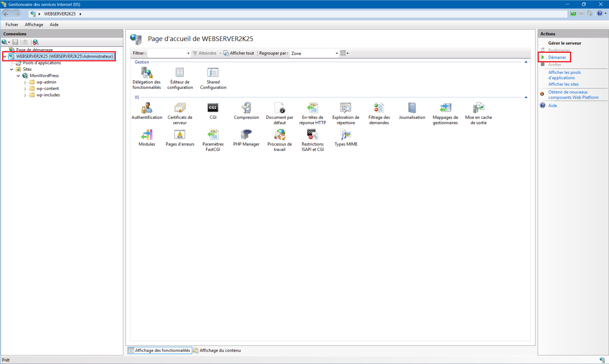The width and height of the screenshot is (609, 364).
Task: Expand the wp-admin folder node
Action: [x=25, y=82]
